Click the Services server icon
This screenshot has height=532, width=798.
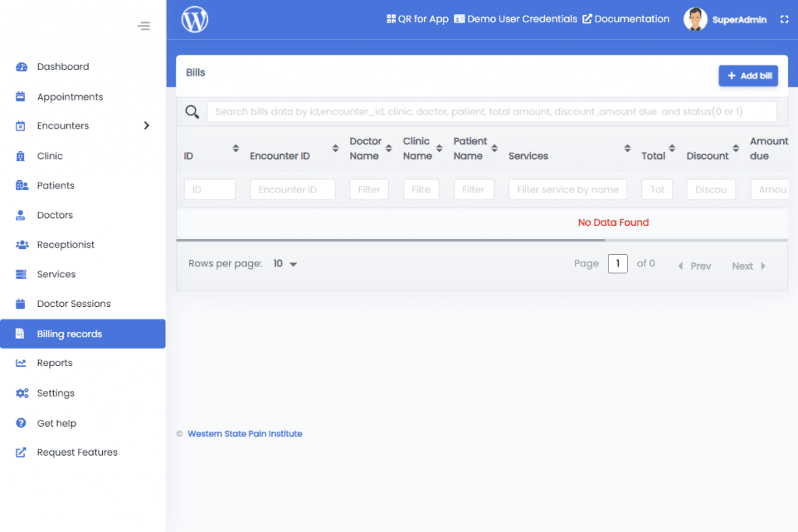pyautogui.click(x=21, y=274)
